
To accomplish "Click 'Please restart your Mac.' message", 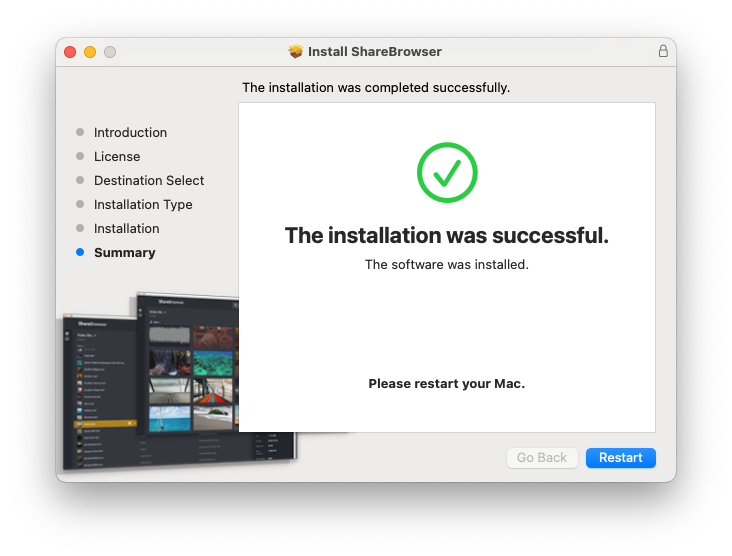I will click(x=447, y=384).
